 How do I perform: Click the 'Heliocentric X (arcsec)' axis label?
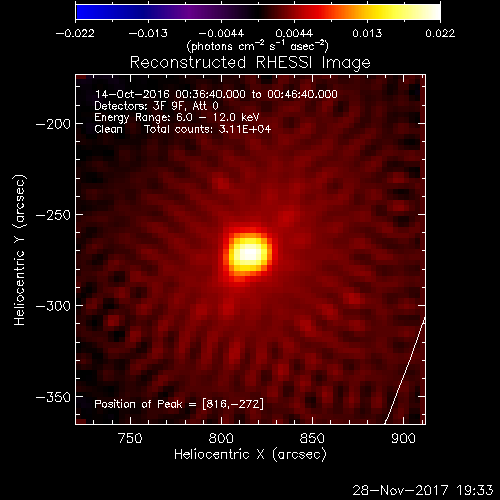coord(250,454)
